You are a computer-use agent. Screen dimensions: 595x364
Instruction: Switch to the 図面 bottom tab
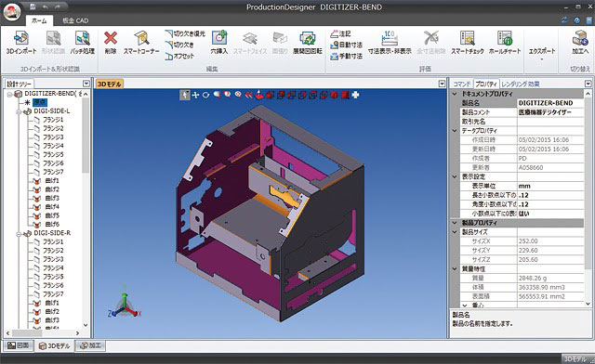19,345
